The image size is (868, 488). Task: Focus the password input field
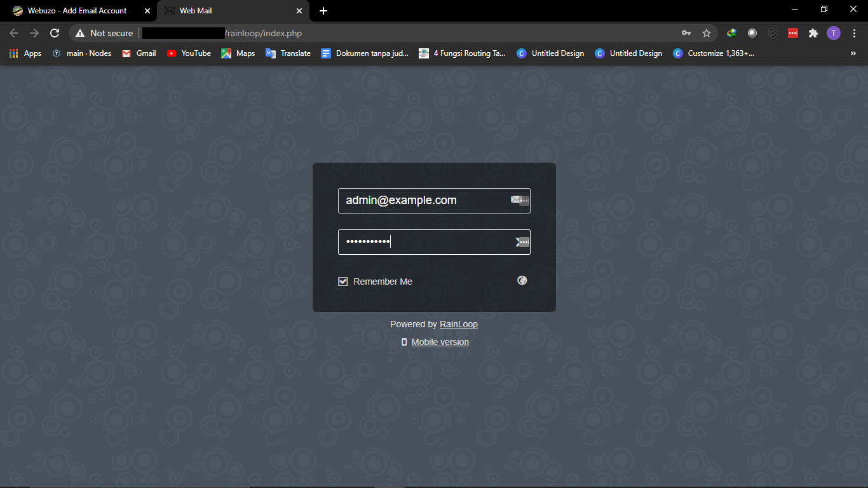pyautogui.click(x=434, y=242)
